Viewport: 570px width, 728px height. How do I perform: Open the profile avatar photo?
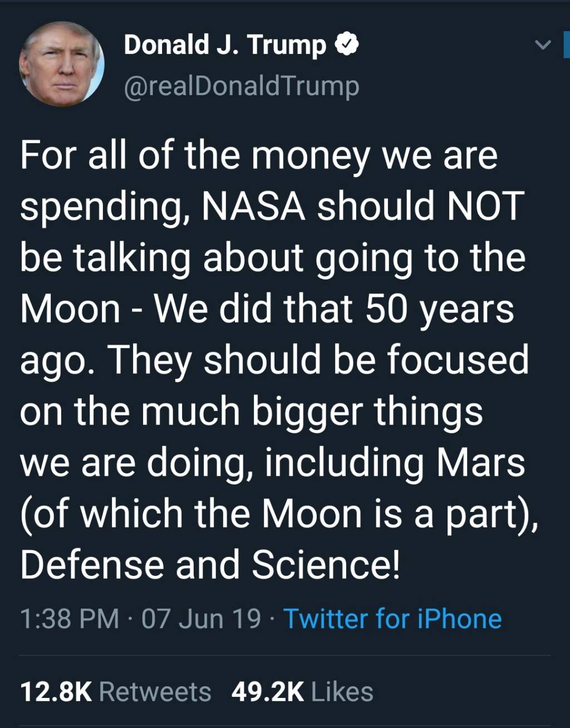(61, 64)
